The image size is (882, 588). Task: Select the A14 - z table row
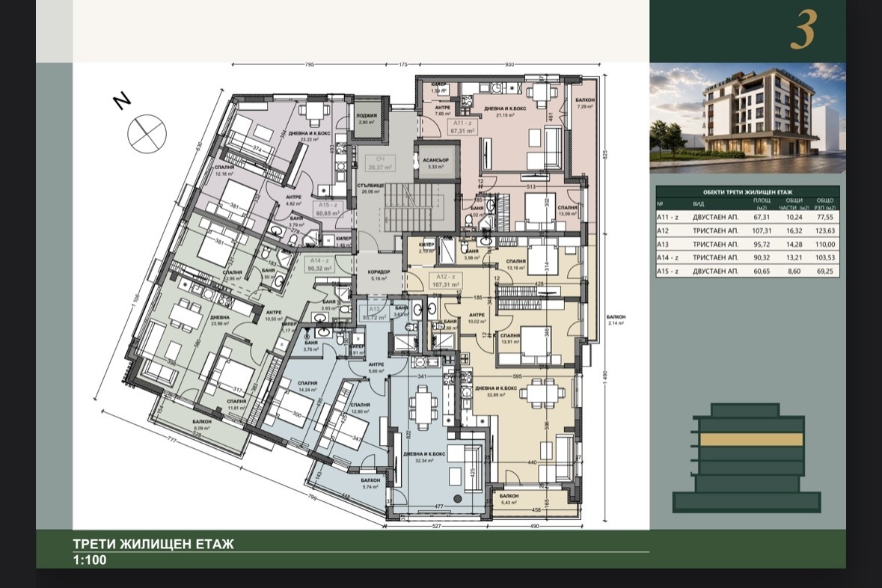[x=747, y=257]
